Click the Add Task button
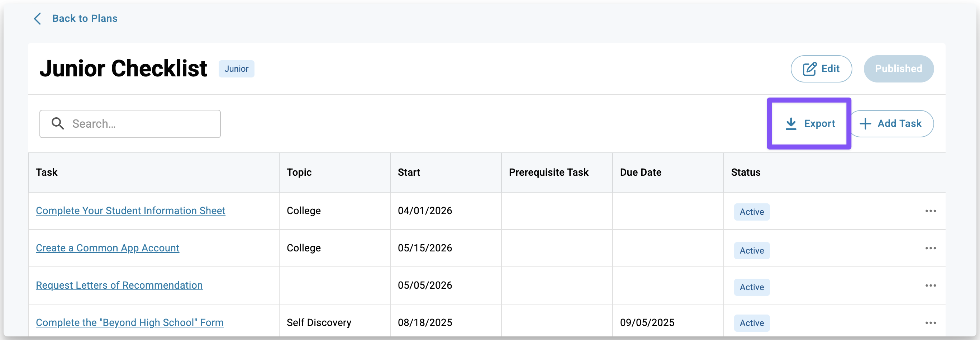980x340 pixels. [x=891, y=124]
